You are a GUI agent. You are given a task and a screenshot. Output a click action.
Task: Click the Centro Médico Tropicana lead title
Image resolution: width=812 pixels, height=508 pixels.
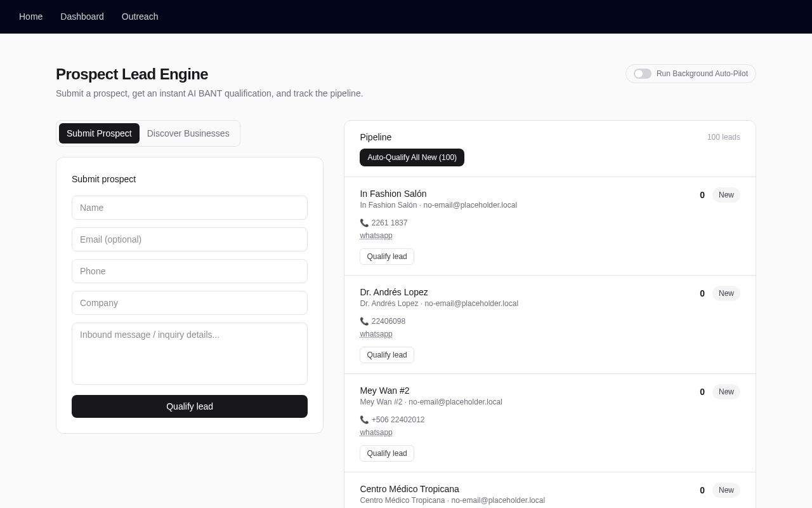coord(409,489)
